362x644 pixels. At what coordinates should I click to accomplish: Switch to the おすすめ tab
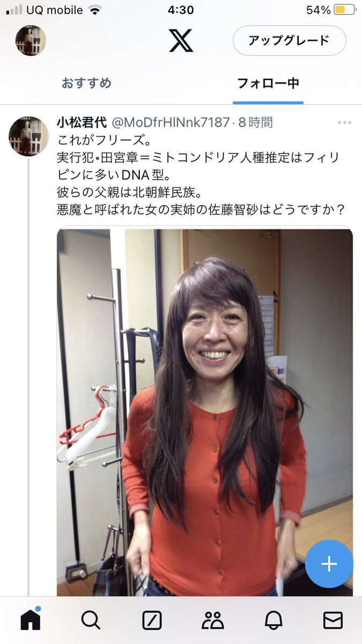click(x=86, y=83)
